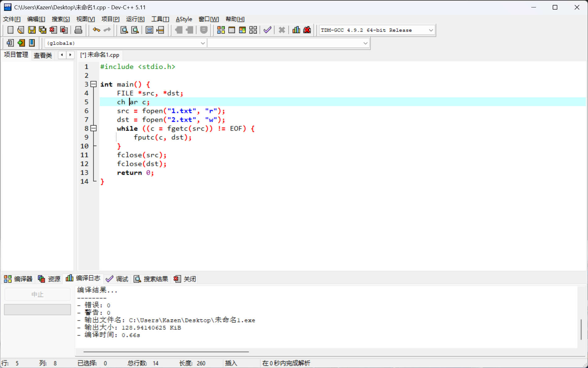Save the current file
This screenshot has width=588, height=368.
click(x=31, y=30)
